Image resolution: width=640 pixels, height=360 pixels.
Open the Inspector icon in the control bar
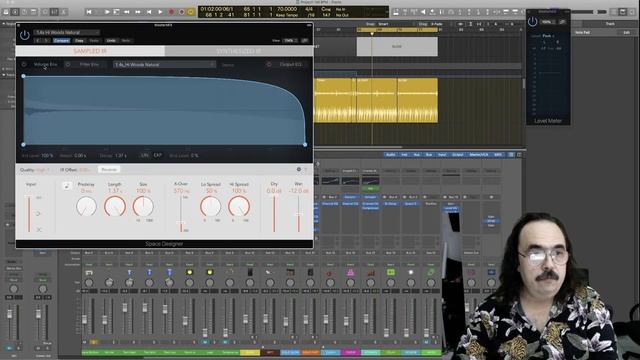click(x=15, y=12)
